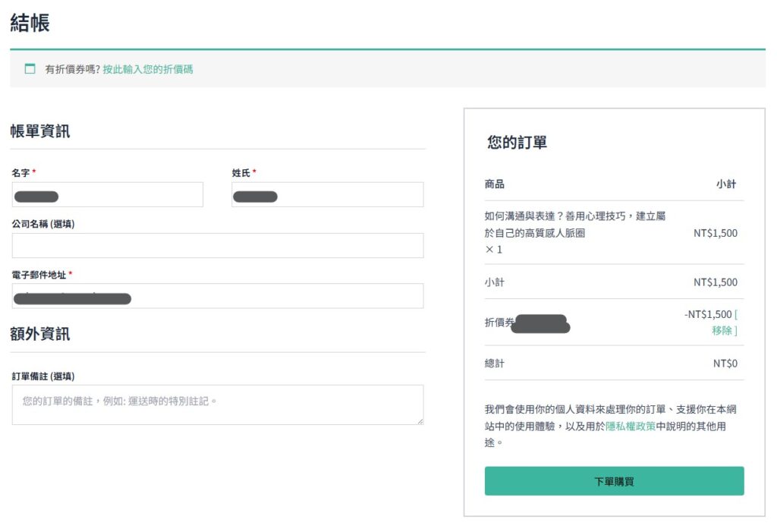Click into the 公司名稱 (選填) input box
The image size is (777, 532).
(x=217, y=246)
